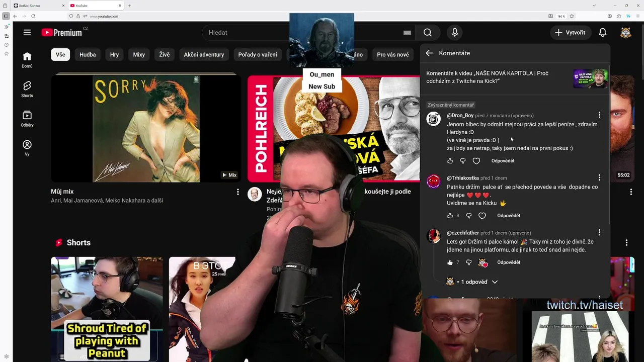Select the Hry filter chip
Screen dimensions: 644x362
115,54
